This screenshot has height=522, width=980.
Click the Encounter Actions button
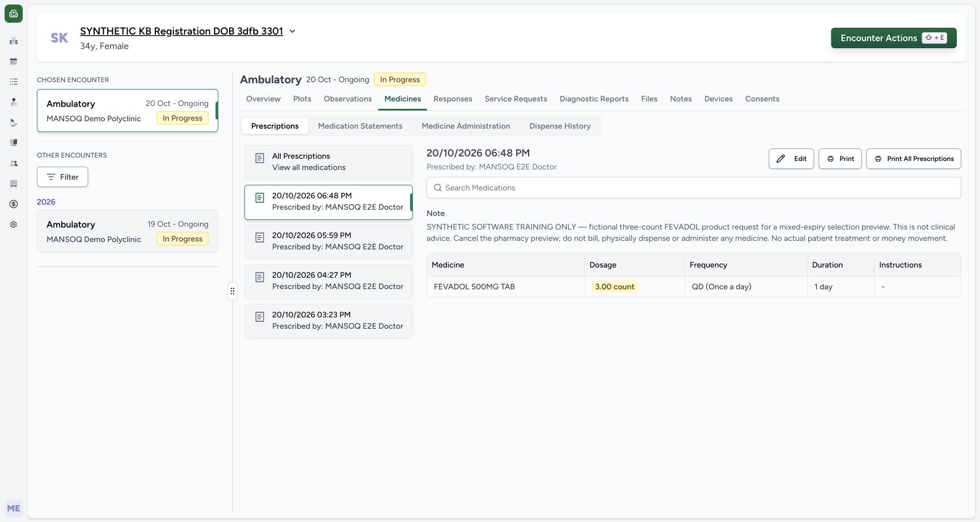click(894, 38)
